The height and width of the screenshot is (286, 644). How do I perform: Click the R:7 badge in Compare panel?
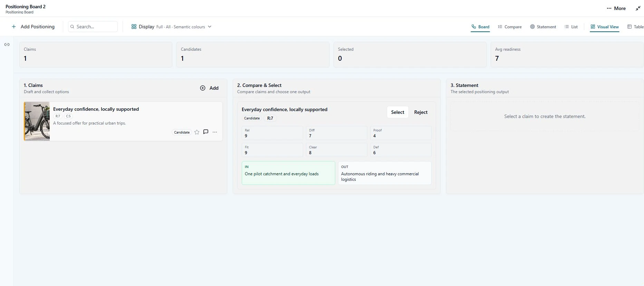pos(270,118)
